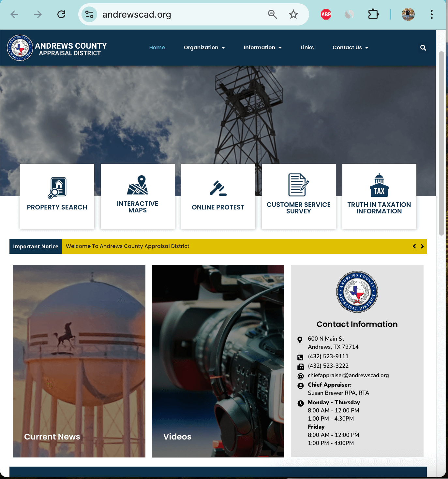This screenshot has height=479, width=448.
Task: Select the Interactive Maps icon
Action: click(137, 186)
